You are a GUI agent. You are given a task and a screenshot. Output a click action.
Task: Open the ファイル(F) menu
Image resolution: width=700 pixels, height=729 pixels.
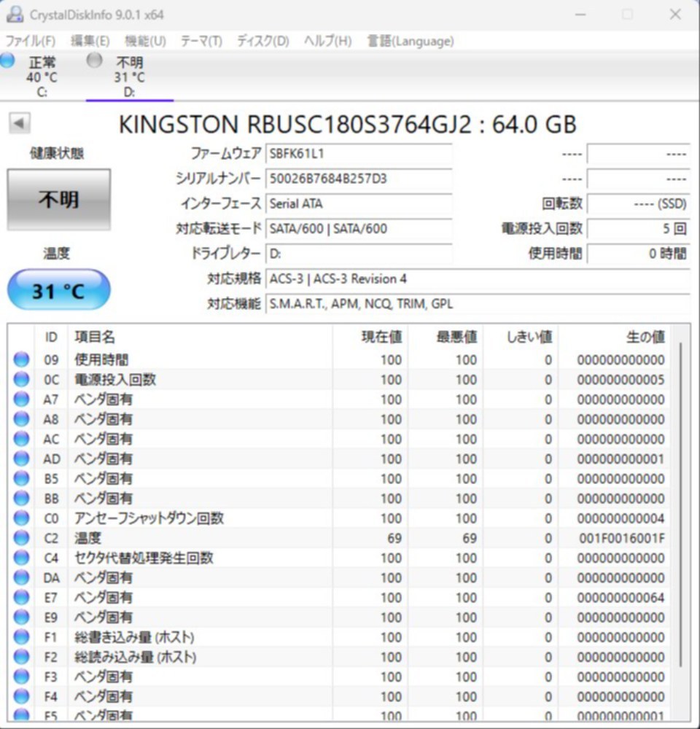(30, 41)
